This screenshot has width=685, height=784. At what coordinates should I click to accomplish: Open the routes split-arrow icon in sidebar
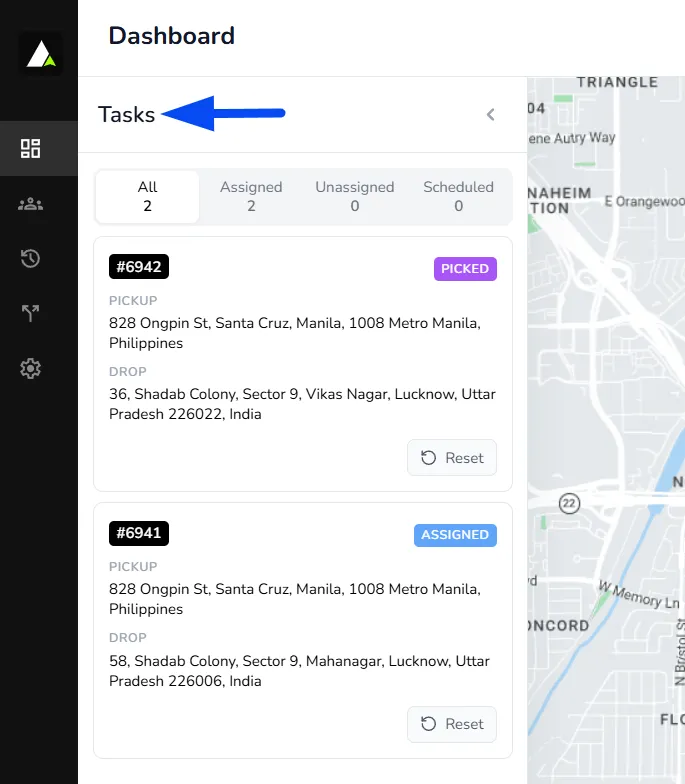(x=30, y=314)
